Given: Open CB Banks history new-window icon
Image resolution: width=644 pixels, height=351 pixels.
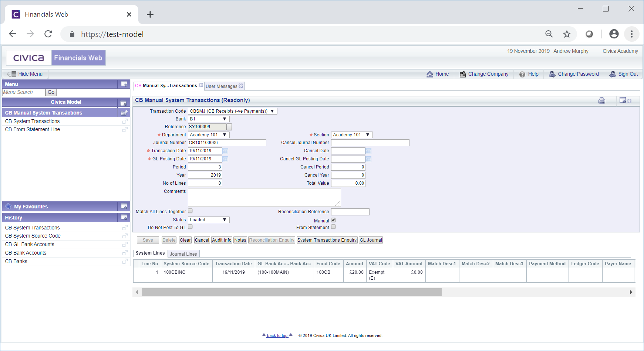Looking at the screenshot, I should tap(125, 262).
